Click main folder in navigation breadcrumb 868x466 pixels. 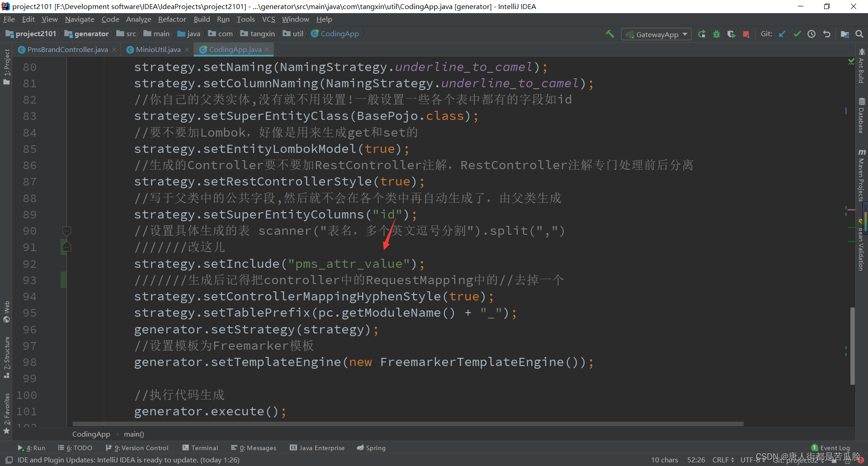tap(157, 33)
